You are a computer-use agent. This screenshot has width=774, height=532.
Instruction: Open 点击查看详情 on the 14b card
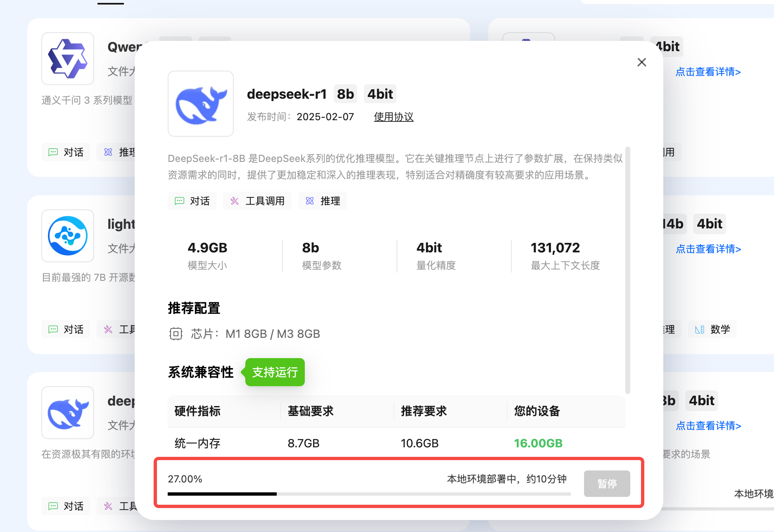coord(708,249)
